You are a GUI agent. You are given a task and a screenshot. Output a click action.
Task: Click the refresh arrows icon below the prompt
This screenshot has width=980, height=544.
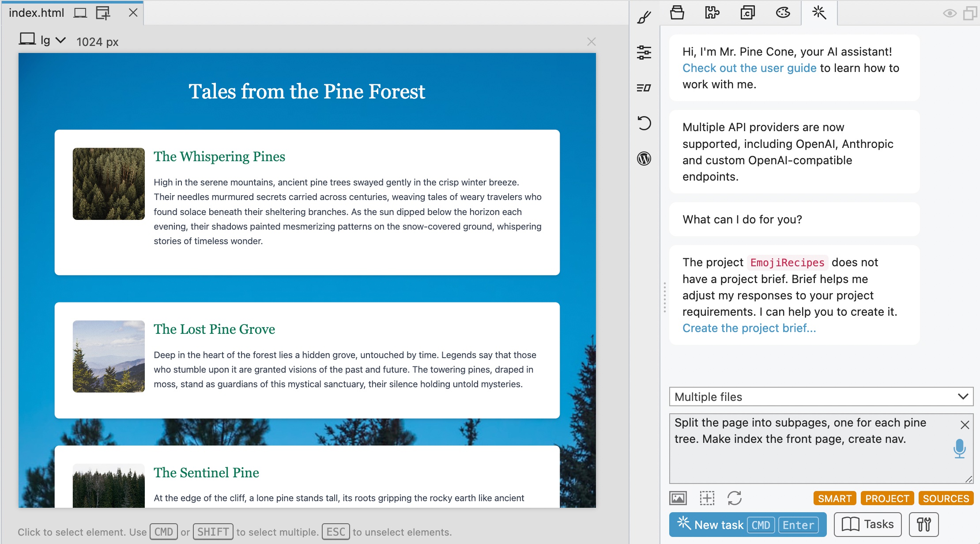coord(735,498)
